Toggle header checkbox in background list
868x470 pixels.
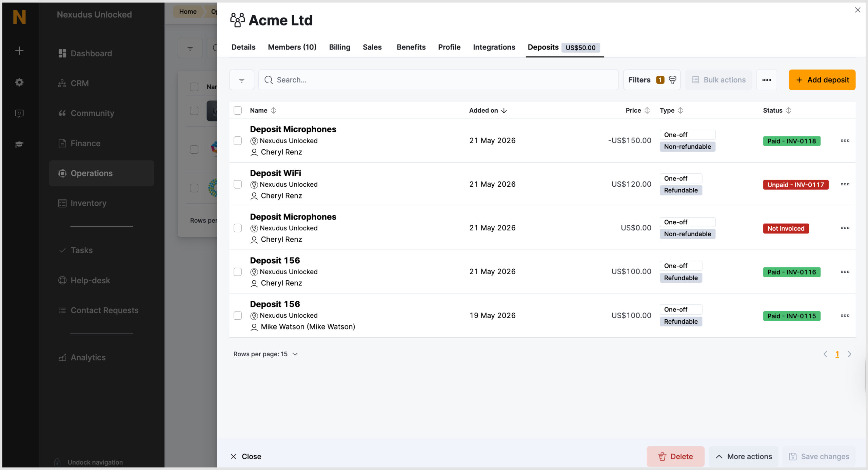coord(194,87)
